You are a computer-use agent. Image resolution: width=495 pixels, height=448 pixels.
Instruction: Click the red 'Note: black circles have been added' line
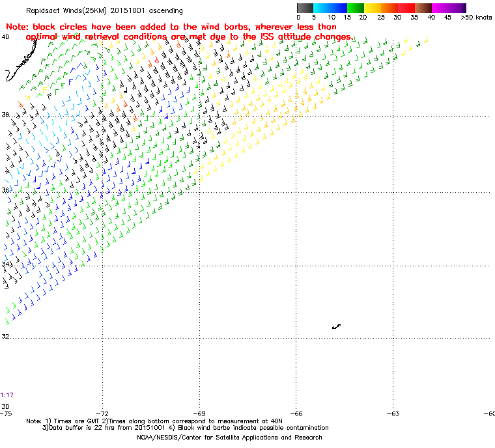click(171, 27)
